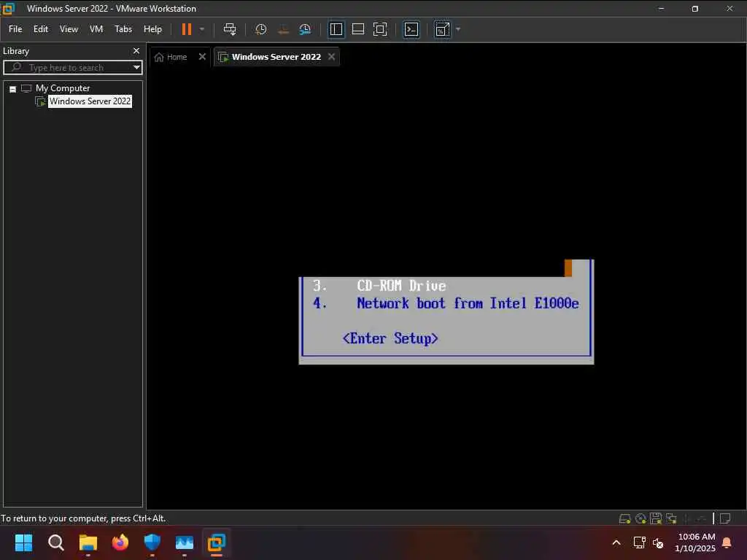
Task: Click the message log status icon
Action: [x=725, y=518]
